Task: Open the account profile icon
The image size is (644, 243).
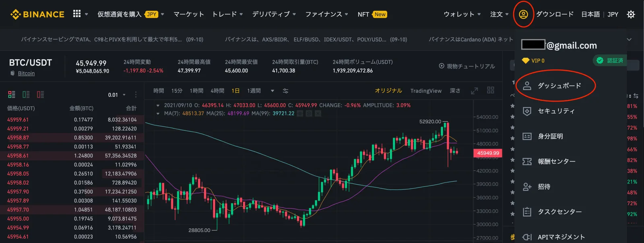Action: (523, 14)
